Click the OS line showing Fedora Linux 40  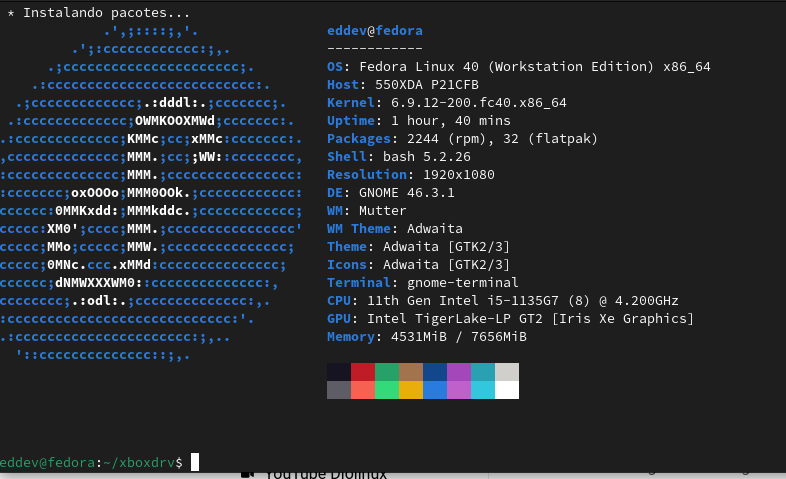pos(519,67)
